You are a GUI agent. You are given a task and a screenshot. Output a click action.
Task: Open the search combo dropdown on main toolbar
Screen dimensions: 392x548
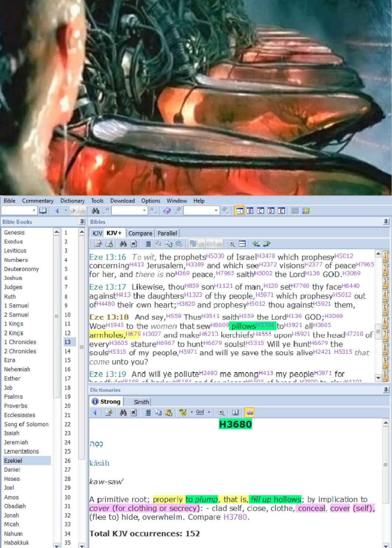pos(144,211)
